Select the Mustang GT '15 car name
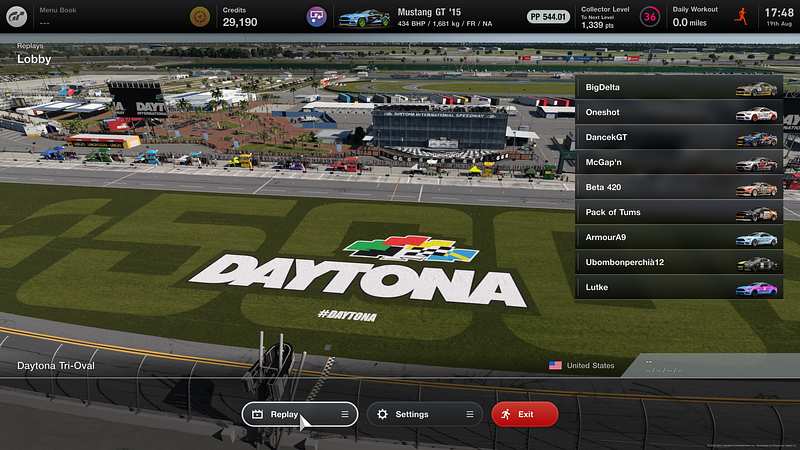 (x=429, y=12)
